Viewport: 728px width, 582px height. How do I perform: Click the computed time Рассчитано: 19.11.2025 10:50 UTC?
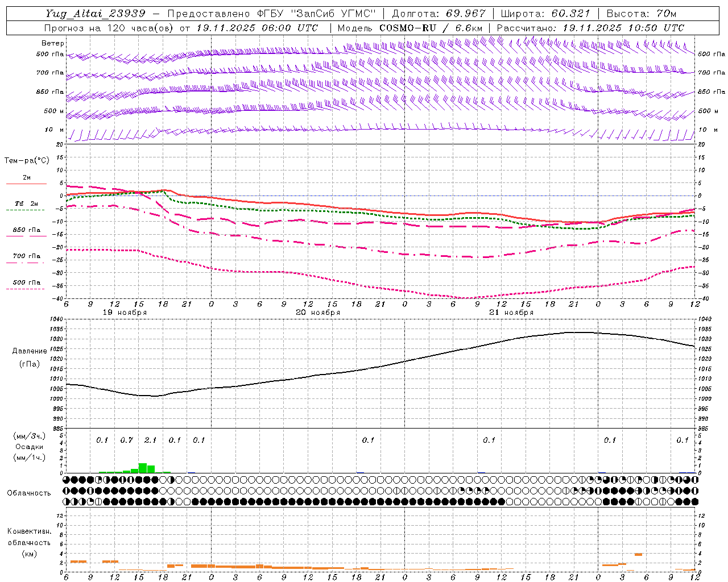590,28
